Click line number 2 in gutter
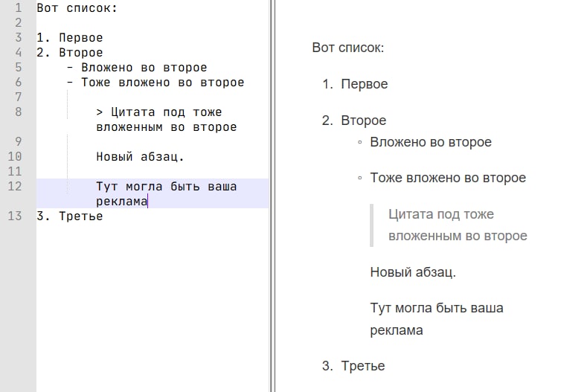This screenshot has height=392, width=561. click(x=19, y=23)
